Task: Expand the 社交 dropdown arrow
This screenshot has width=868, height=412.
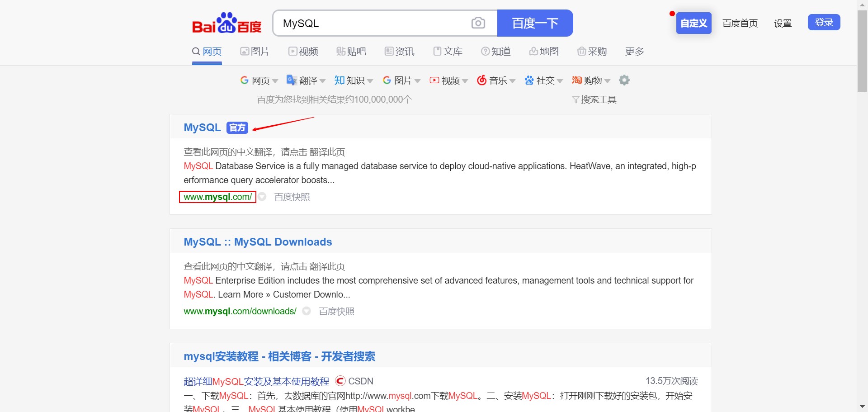Action: point(560,81)
